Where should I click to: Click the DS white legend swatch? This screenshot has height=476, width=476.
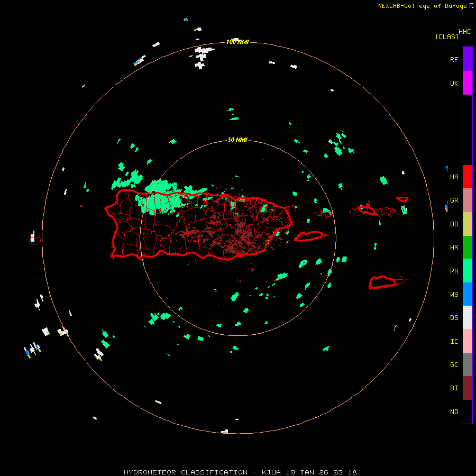[x=467, y=317]
